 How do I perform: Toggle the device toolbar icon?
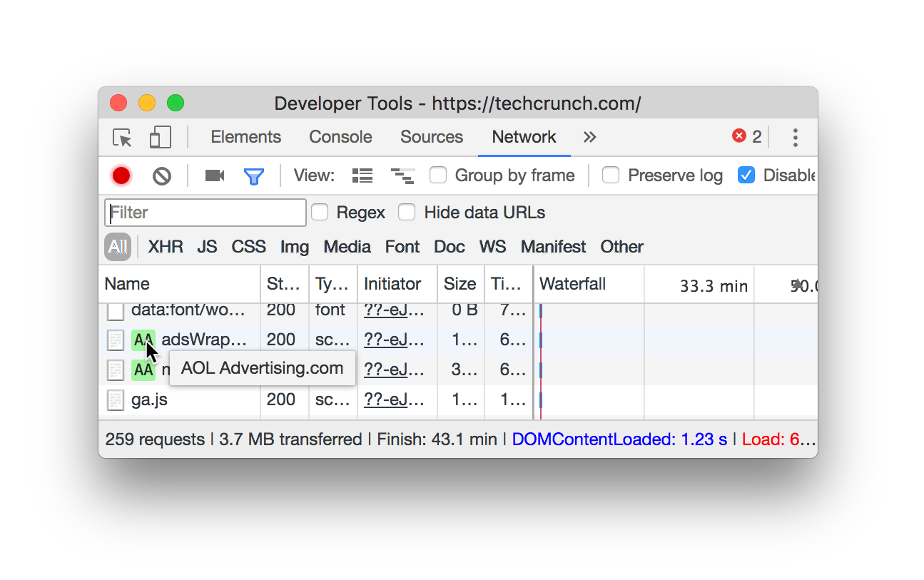(160, 138)
